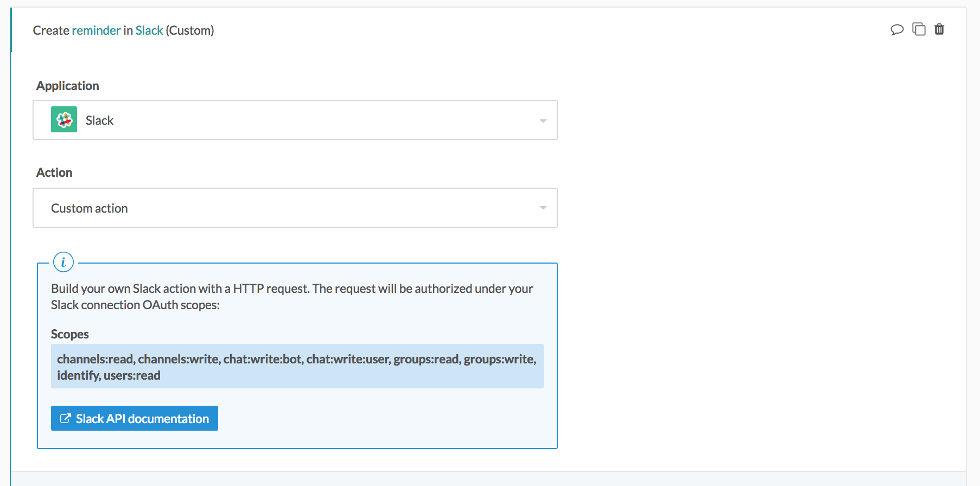Click the 'reminder' link in the title
980x486 pixels.
point(96,30)
